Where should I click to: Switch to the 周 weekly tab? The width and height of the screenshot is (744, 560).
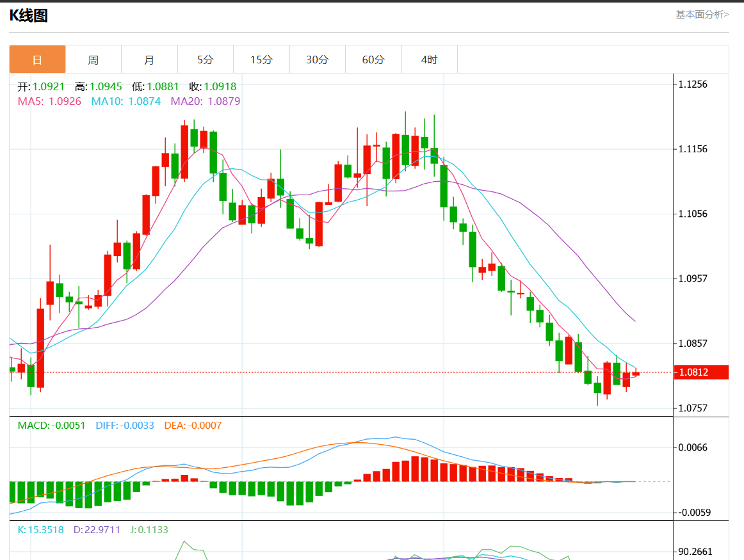point(93,60)
